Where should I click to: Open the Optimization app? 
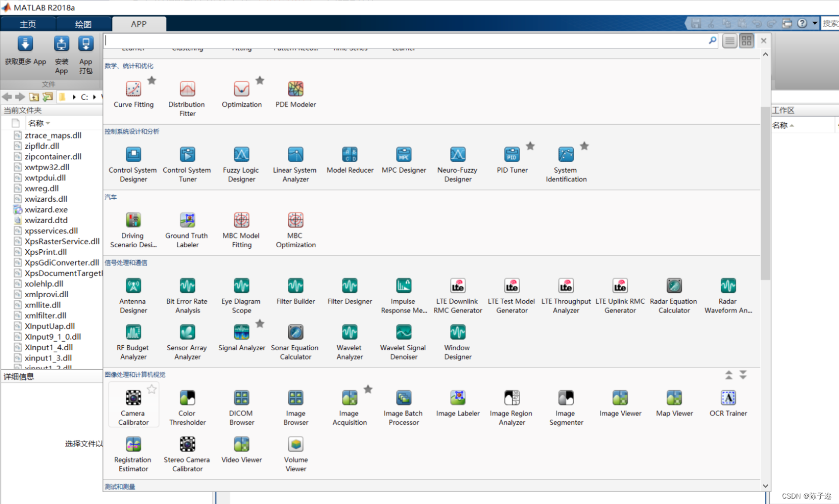click(x=242, y=94)
